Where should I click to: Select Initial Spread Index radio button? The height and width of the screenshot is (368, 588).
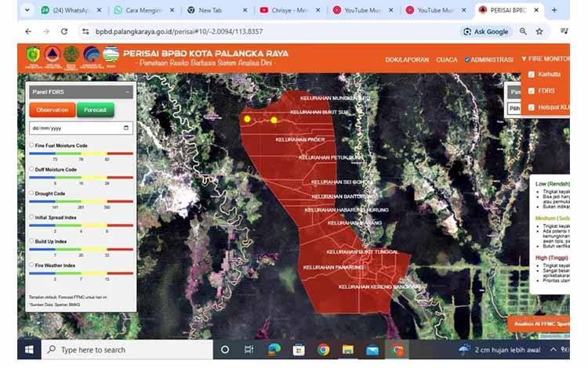(x=31, y=217)
